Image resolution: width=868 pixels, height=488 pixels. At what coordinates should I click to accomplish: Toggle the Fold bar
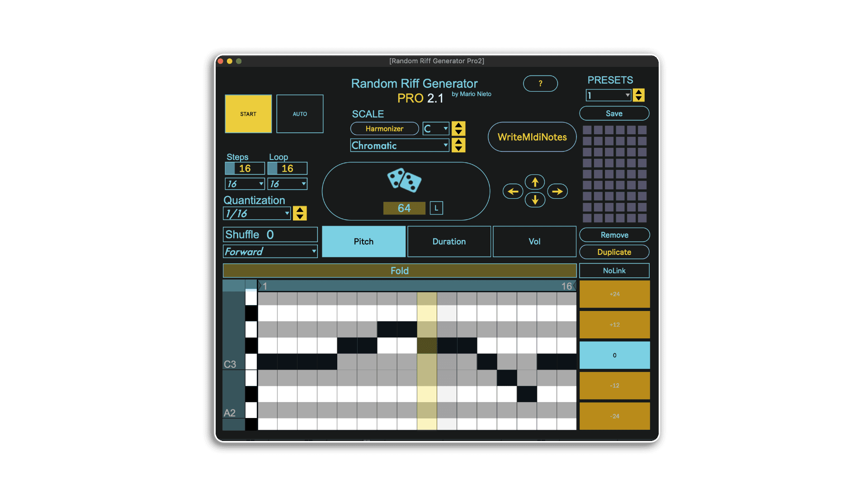[400, 271]
